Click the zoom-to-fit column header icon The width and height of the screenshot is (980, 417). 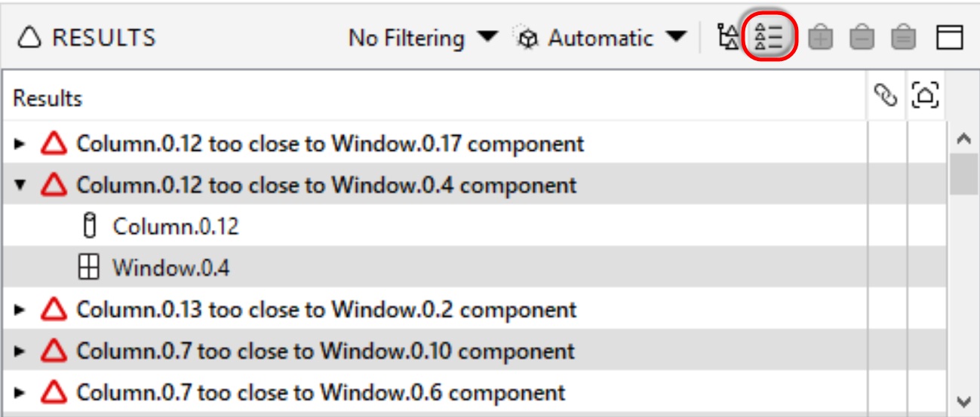coord(925,95)
